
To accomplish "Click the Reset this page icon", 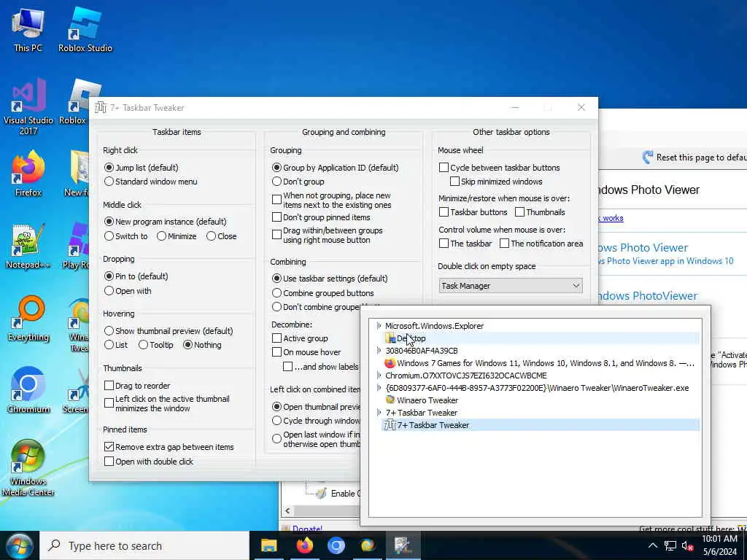I will (x=648, y=157).
